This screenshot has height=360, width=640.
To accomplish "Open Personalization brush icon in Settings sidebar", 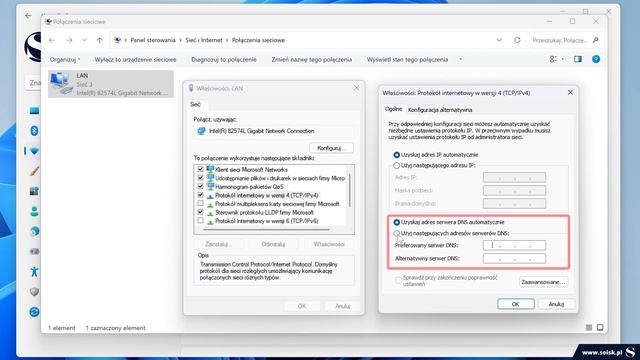I will pos(34,171).
